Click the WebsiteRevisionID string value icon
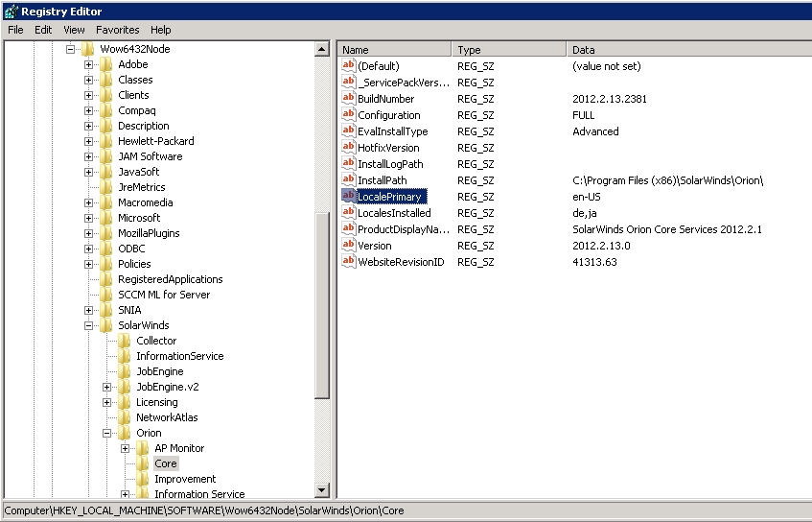 pos(348,261)
